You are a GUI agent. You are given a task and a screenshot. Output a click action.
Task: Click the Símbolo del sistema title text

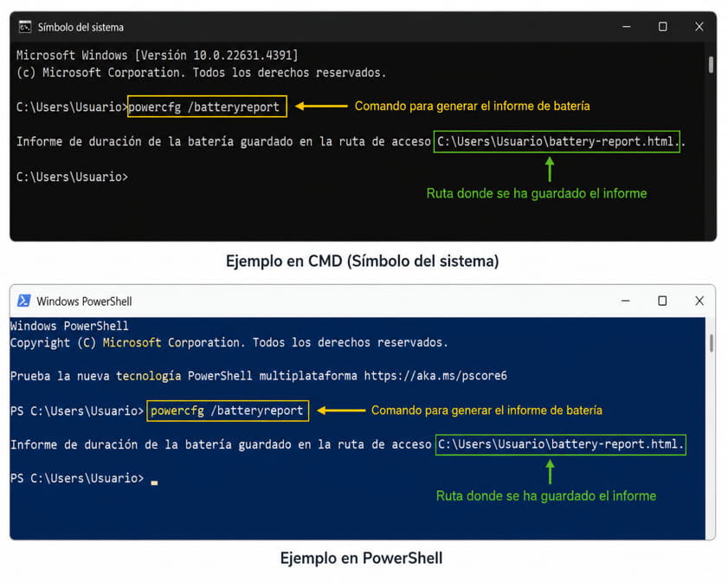(81, 28)
